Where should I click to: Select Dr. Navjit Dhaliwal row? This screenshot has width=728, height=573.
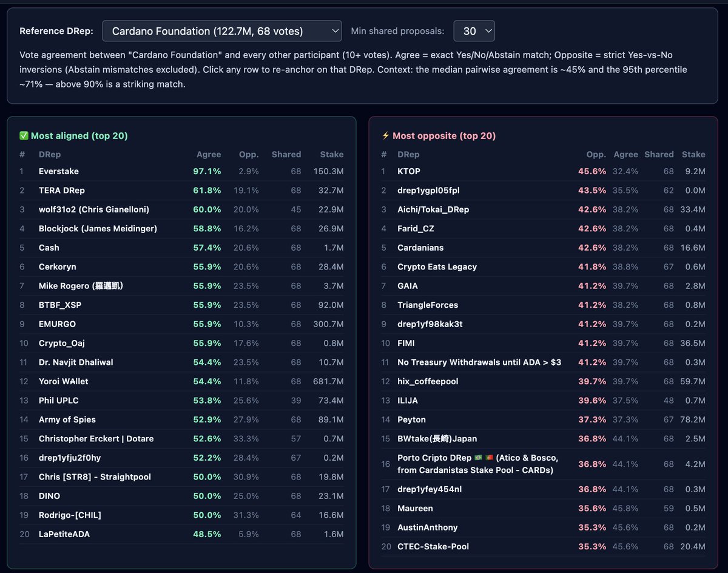(x=181, y=362)
